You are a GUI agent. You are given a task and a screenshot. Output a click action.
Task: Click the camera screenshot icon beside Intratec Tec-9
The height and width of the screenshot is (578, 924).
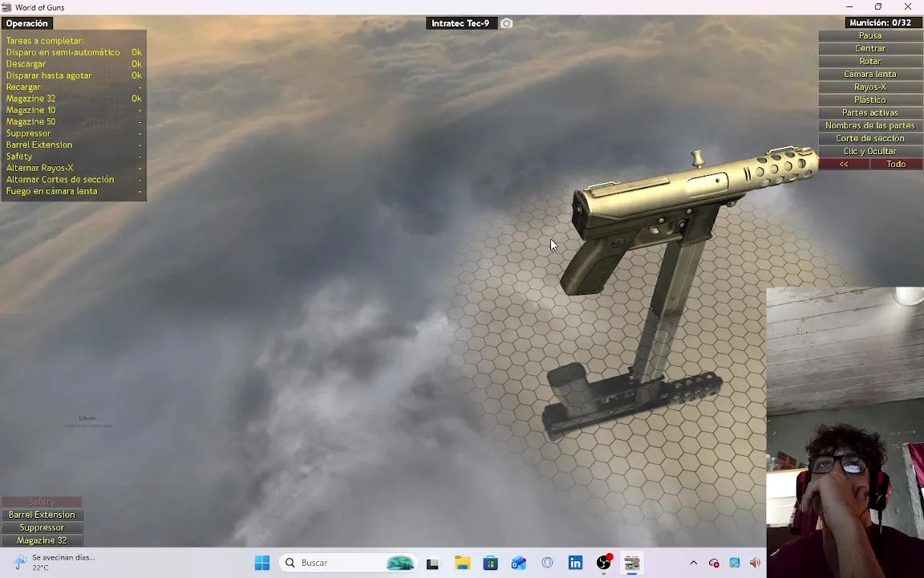[x=506, y=23]
